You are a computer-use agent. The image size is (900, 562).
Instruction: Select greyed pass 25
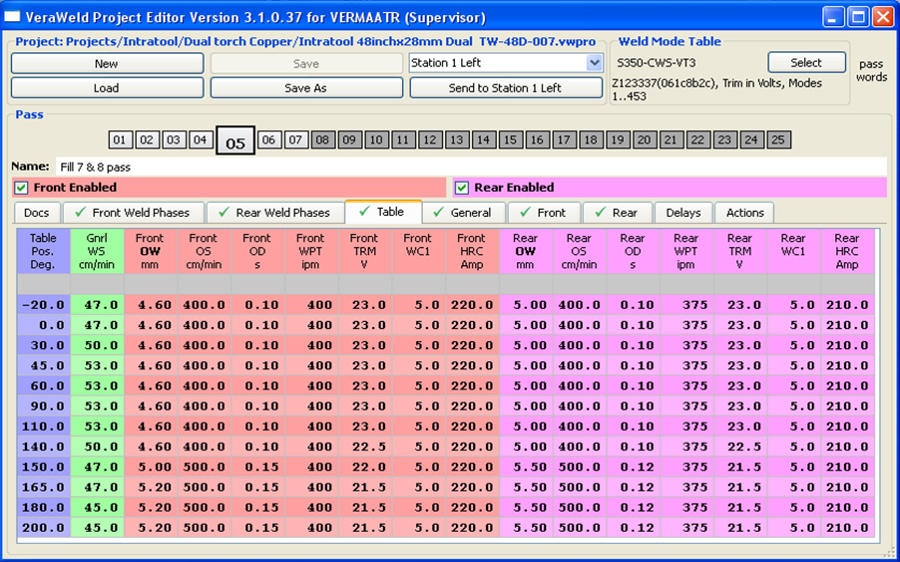(778, 139)
